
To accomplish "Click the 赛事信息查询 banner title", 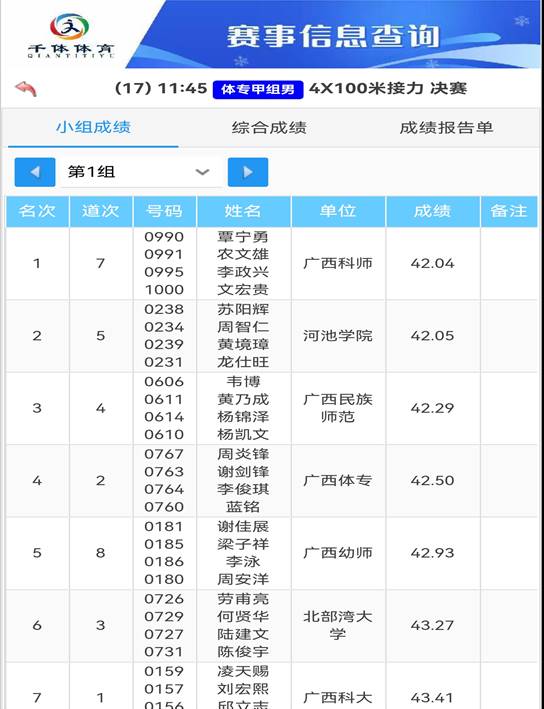I will point(333,36).
